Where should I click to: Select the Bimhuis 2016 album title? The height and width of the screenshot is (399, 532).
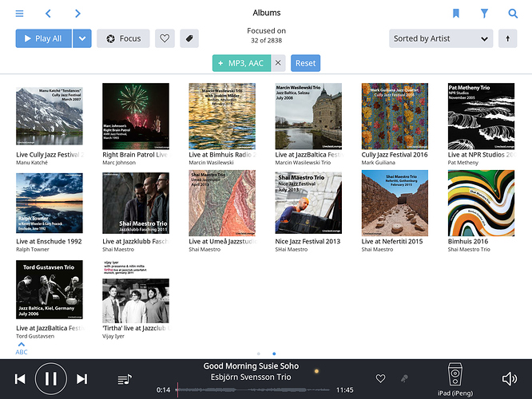(468, 241)
